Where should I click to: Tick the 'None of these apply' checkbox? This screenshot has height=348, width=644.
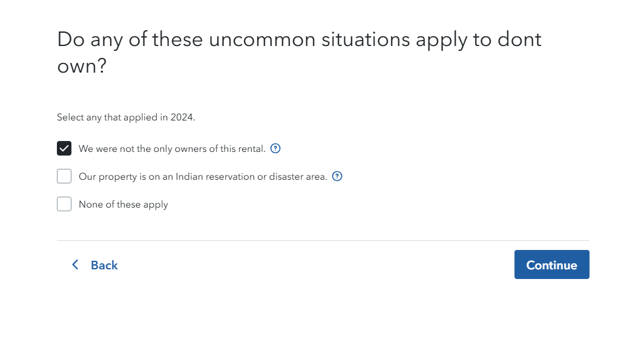coord(64,204)
